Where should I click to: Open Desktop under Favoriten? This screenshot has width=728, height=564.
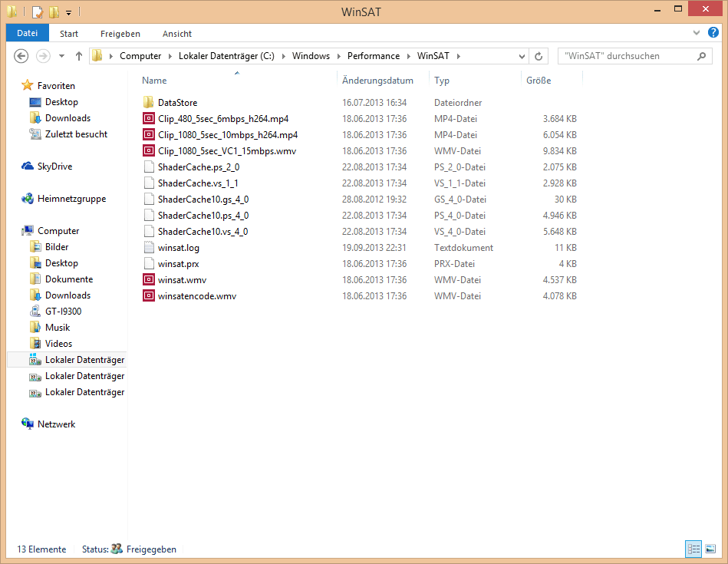tap(61, 102)
